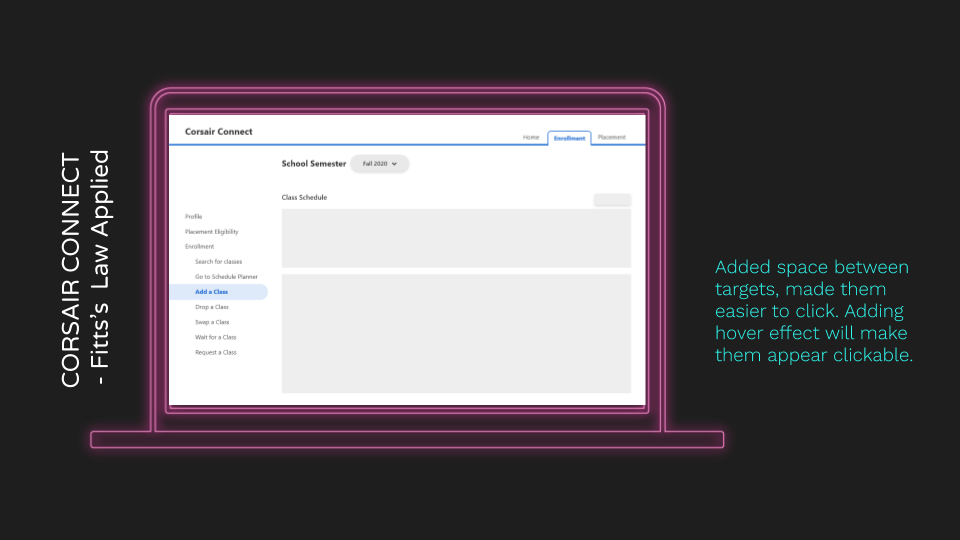
Task: Choose Search for classes
Action: pos(219,261)
